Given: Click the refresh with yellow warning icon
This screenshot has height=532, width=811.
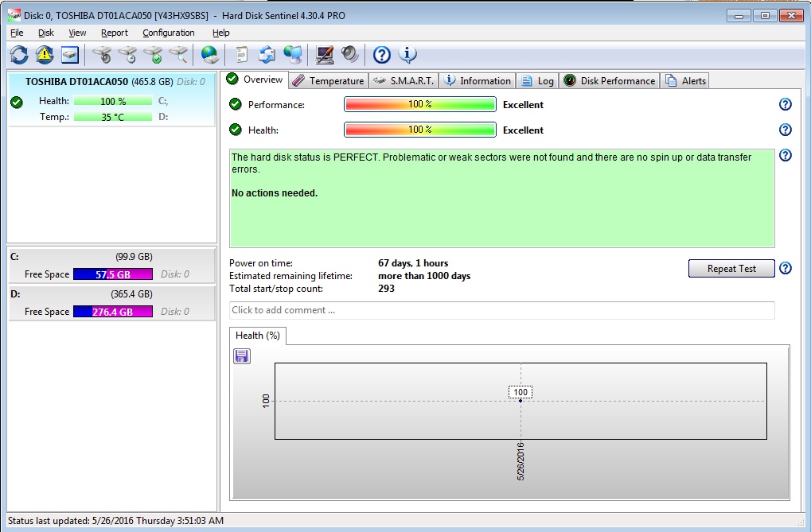Looking at the screenshot, I should (x=45, y=55).
